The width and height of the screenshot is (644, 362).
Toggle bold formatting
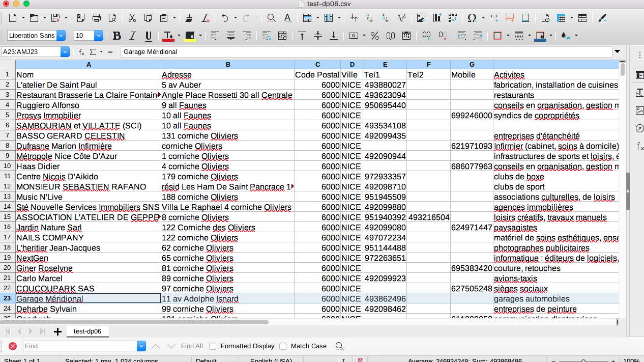click(x=117, y=36)
